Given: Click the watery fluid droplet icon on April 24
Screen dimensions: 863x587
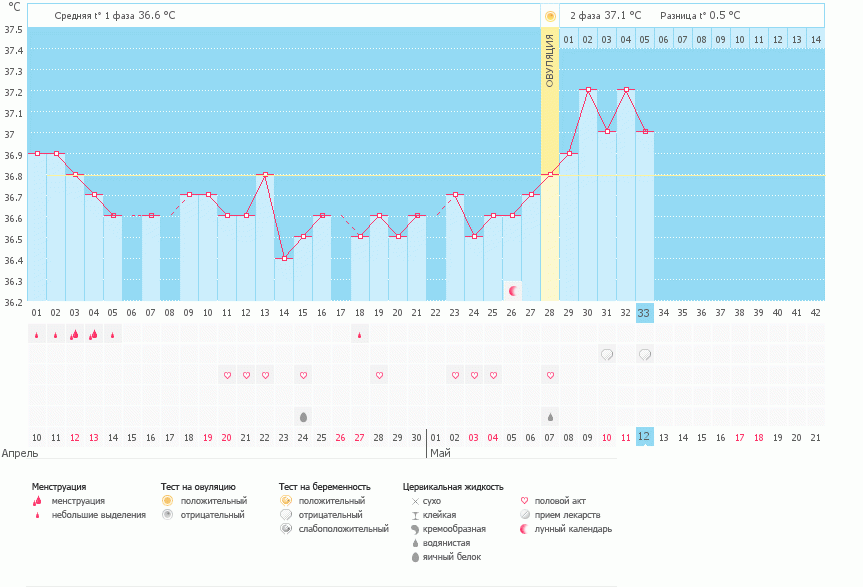Looking at the screenshot, I should pyautogui.click(x=303, y=416).
